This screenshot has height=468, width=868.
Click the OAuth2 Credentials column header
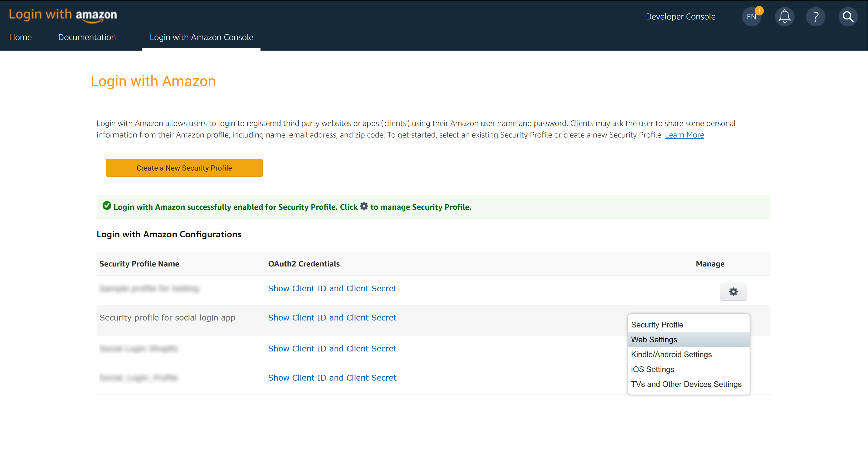304,263
